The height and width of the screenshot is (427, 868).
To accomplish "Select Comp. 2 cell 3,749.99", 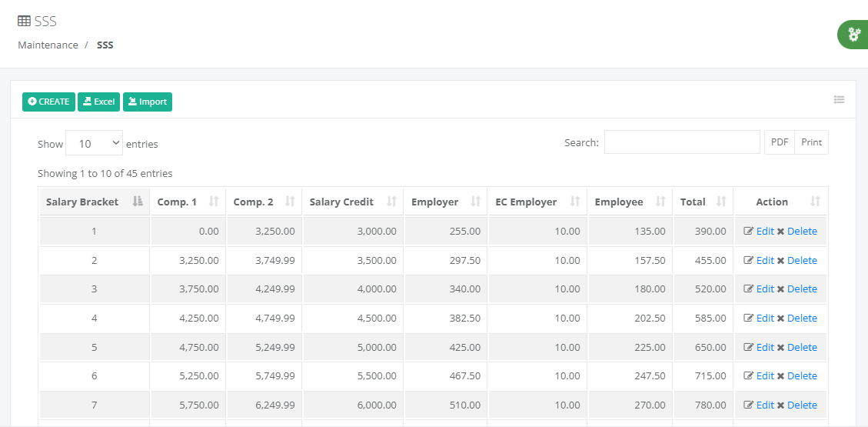I will pyautogui.click(x=264, y=260).
